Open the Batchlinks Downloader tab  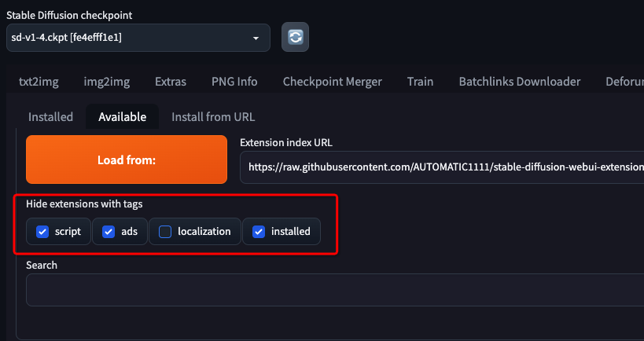pos(520,82)
